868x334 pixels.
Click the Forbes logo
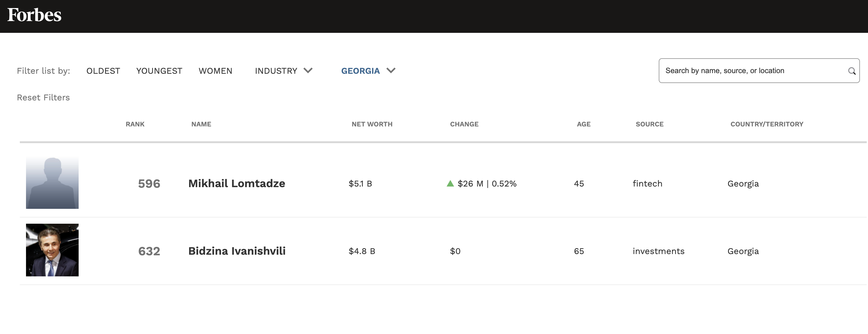(34, 15)
